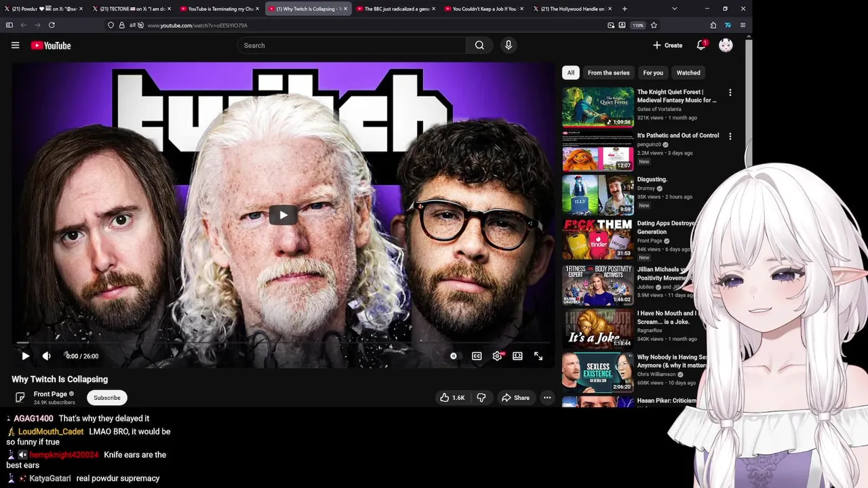Open the browser application menu
This screenshot has width=868, height=488.
click(x=743, y=25)
